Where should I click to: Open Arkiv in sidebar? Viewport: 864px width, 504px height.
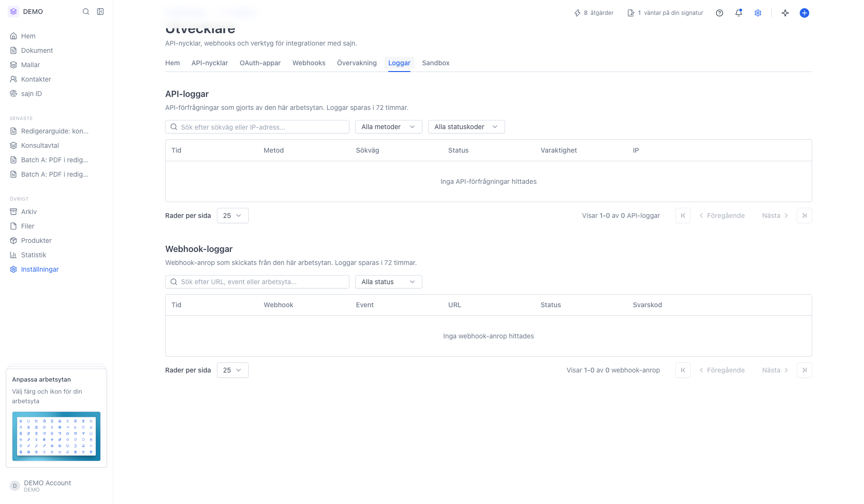pyautogui.click(x=57, y=212)
